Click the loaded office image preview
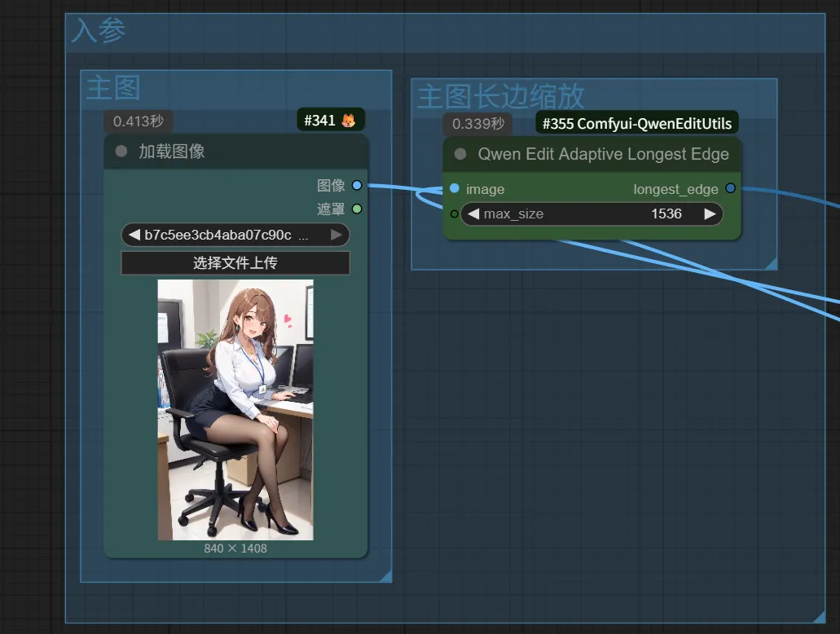Viewport: 840px width, 634px height. pyautogui.click(x=235, y=409)
